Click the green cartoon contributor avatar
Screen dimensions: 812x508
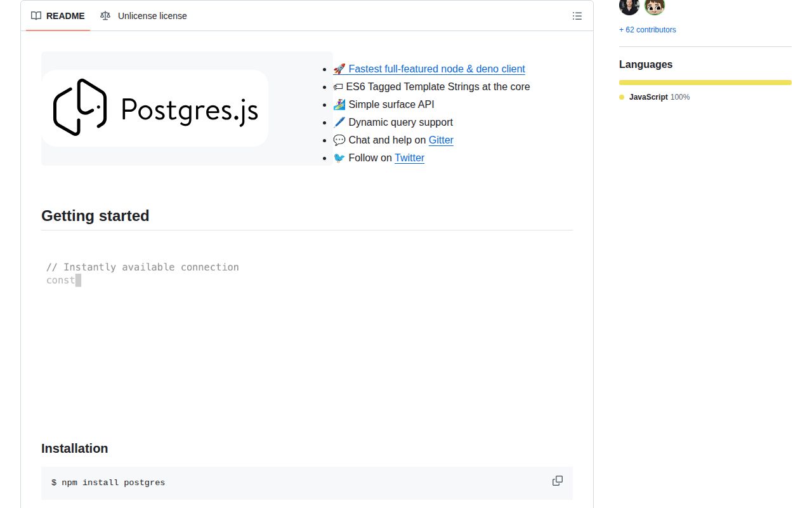(x=654, y=6)
